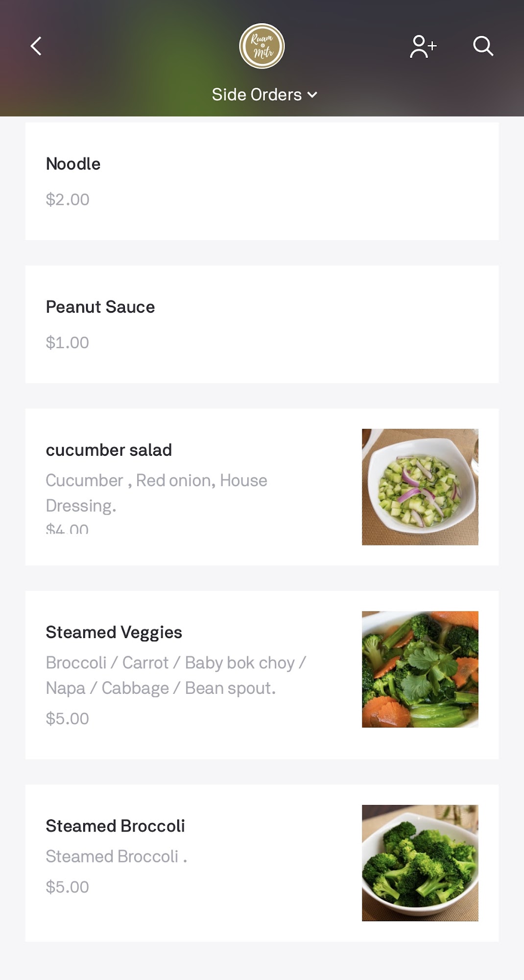This screenshot has width=524, height=980.
Task: Tap the cucumber salad ingredients description
Action: click(156, 493)
